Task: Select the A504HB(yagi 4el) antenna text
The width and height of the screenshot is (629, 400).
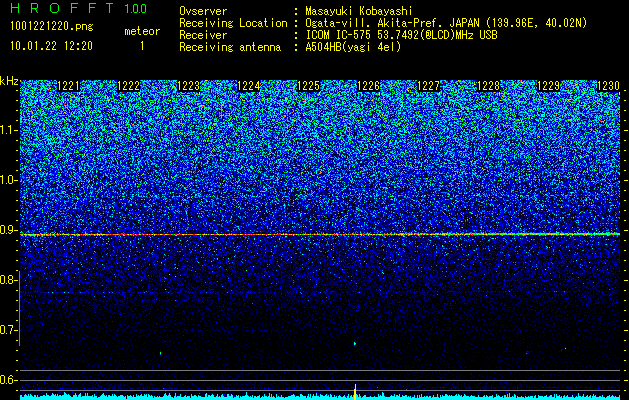Action: point(353,47)
